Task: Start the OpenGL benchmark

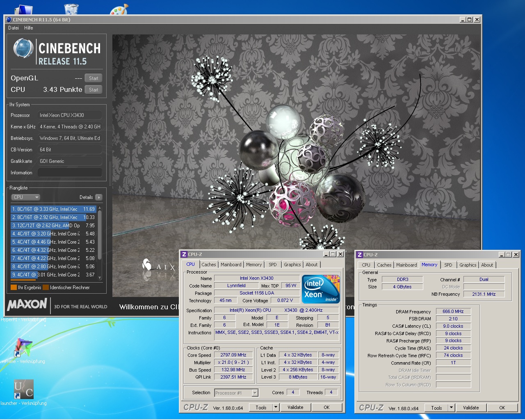Action: coord(94,78)
